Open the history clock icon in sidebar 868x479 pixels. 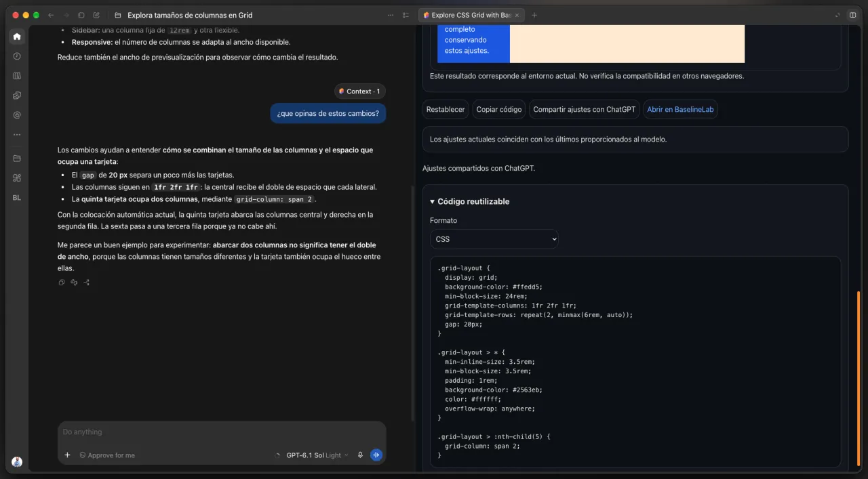17,56
